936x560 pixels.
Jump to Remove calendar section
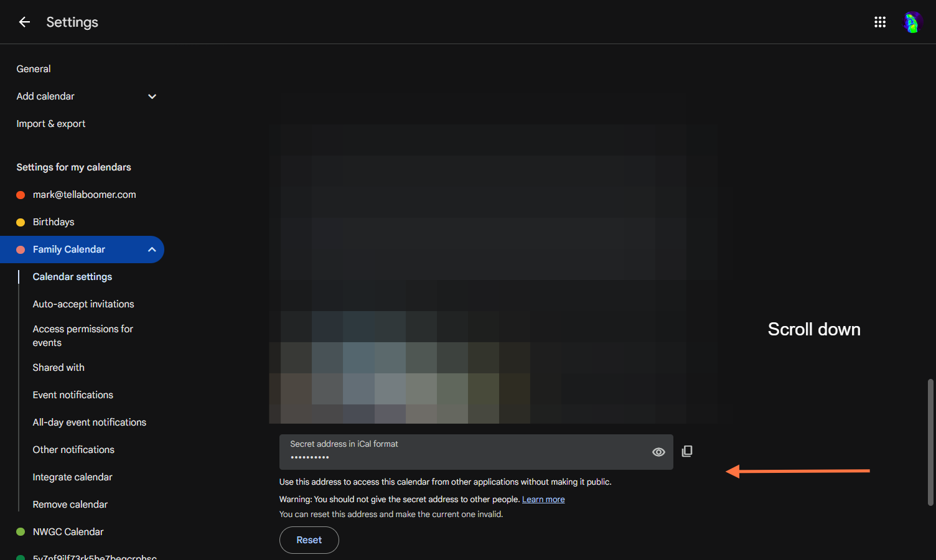tap(70, 505)
